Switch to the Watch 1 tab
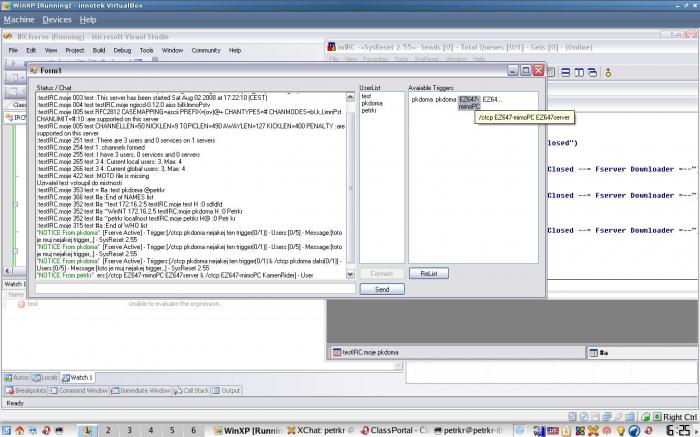 (78, 378)
